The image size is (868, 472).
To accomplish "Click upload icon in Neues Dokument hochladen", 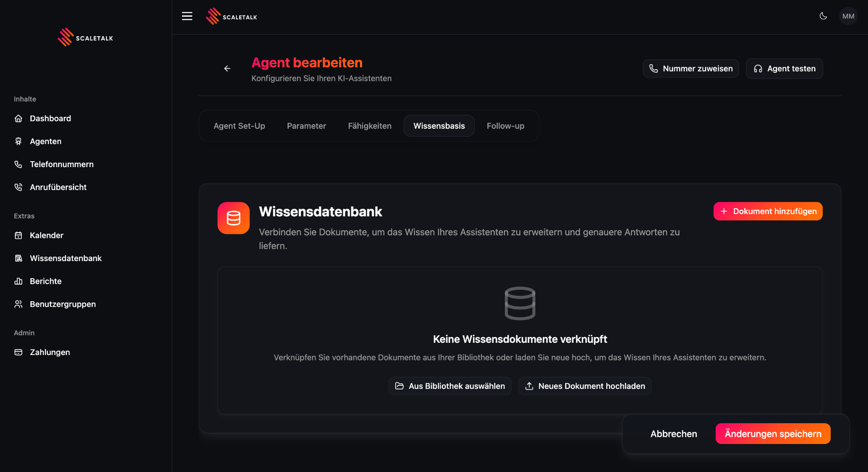I will [x=529, y=386].
